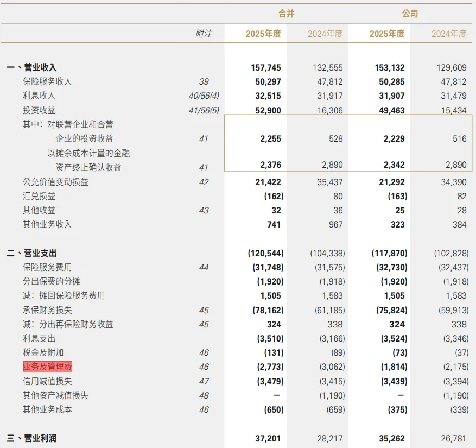Select the 2025年度 header under 合并
Screen dimensions: 476x448
tap(263, 34)
